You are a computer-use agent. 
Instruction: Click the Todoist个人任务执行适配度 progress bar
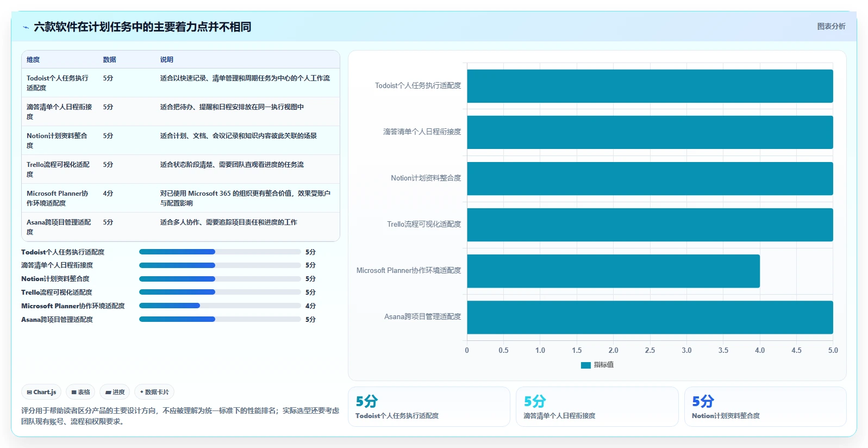coord(220,252)
